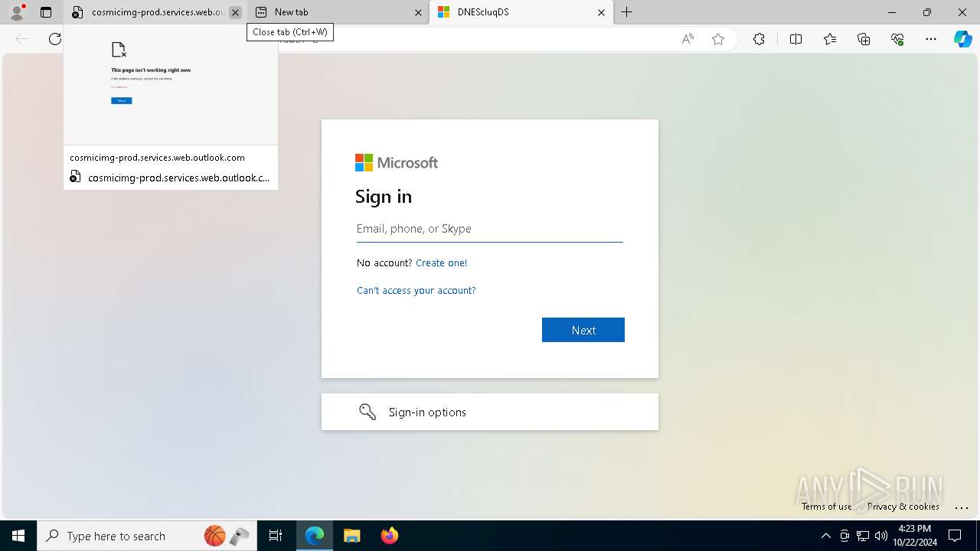Open the clock showing 4:23 PM
Image resolution: width=980 pixels, height=551 pixels.
point(914,536)
